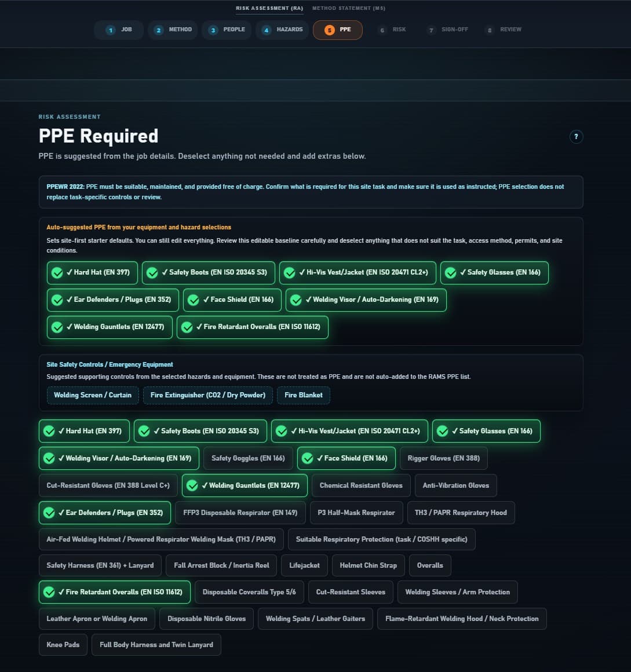Add P3 Half-Mask Respirator
This screenshot has width=631, height=672.
click(356, 513)
